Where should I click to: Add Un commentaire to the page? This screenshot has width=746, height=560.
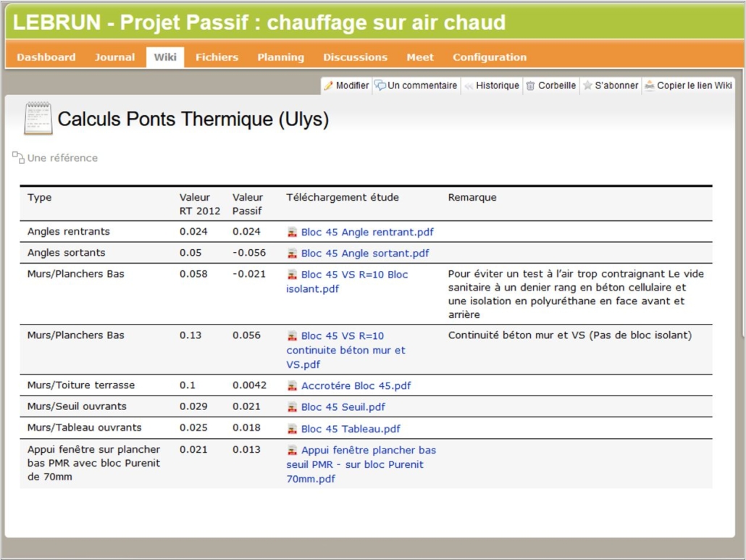(x=416, y=85)
